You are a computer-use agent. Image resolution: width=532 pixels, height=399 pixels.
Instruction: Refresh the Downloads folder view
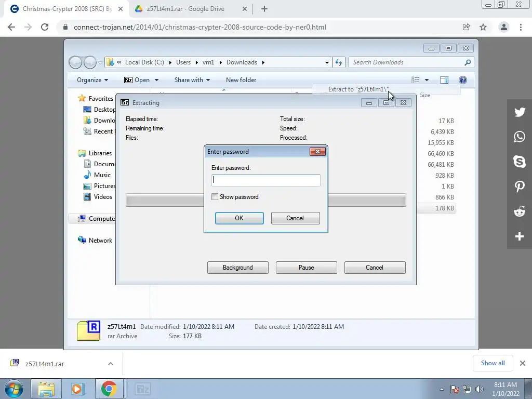pyautogui.click(x=339, y=62)
